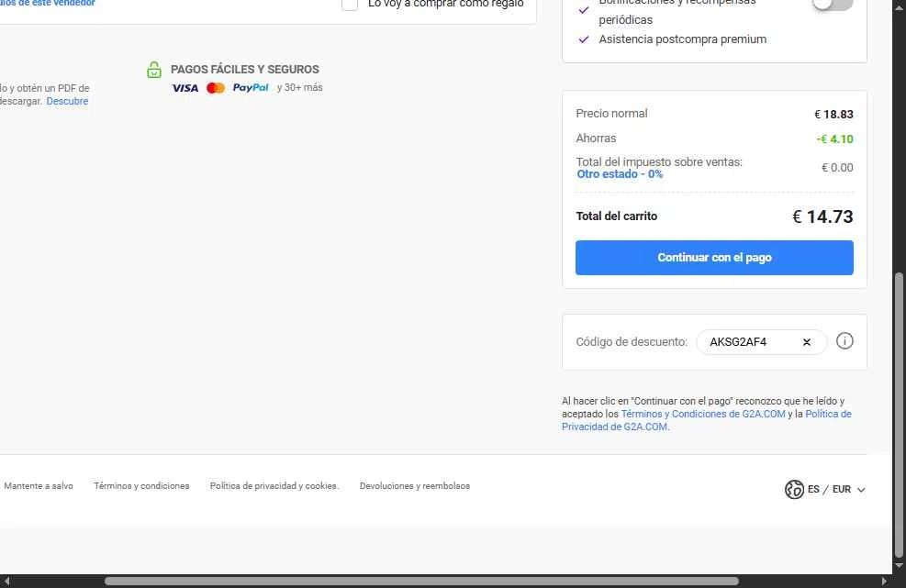Open Términos y condiciones footer link
The width and height of the screenshot is (906, 588).
point(141,486)
